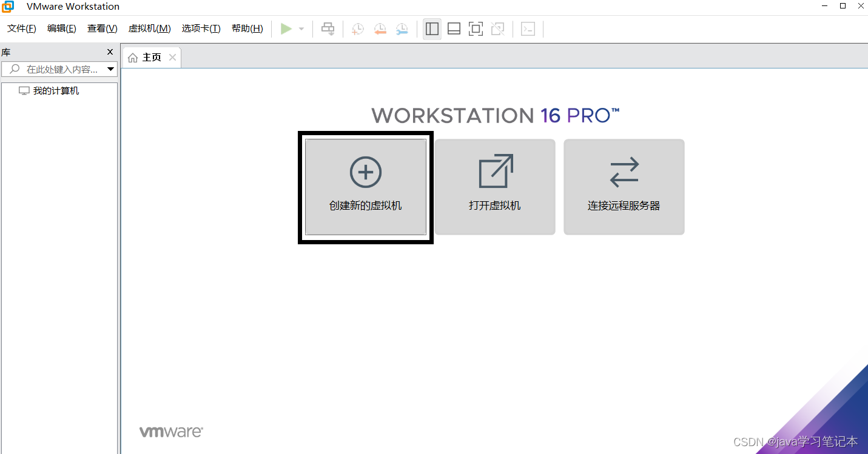868x454 pixels.
Task: Click the 创建新的虚拟机 button
Action: 366,187
